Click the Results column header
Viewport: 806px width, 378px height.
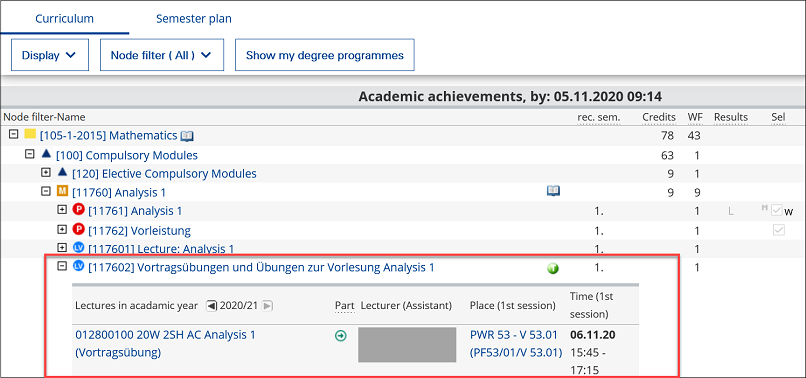coord(731,117)
